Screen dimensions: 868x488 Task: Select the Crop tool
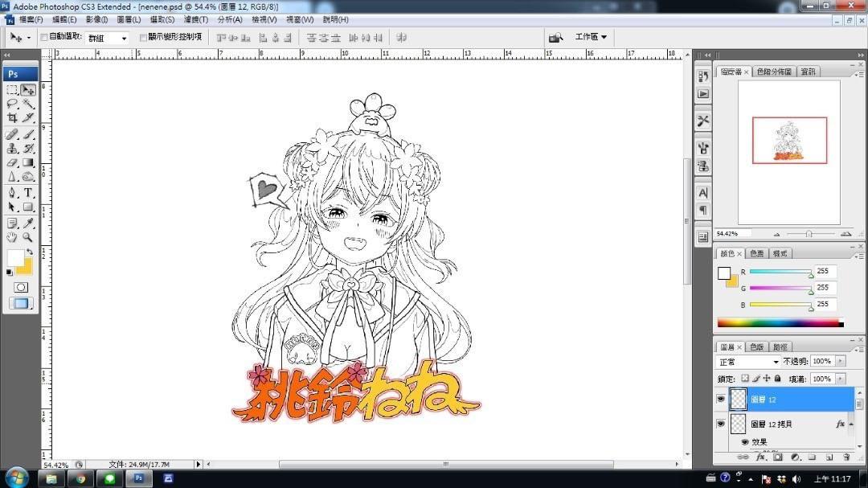(12, 118)
